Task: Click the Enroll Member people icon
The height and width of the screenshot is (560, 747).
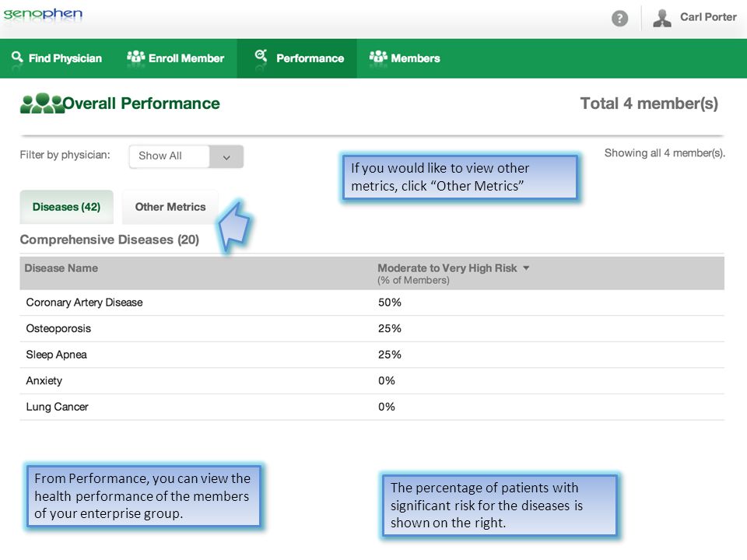Action: (x=135, y=57)
